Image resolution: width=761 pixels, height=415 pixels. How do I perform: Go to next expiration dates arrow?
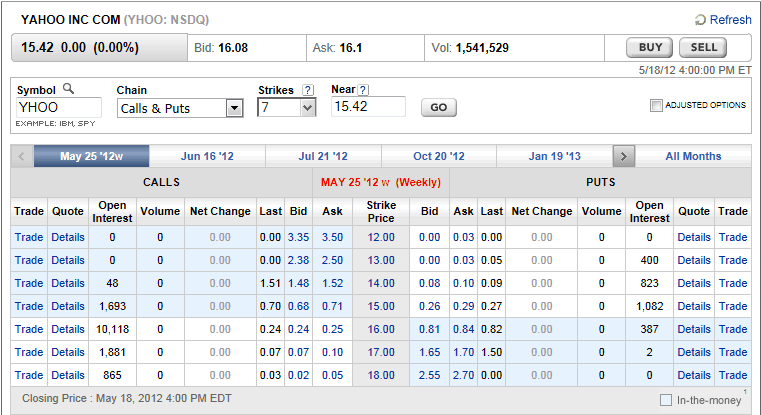(624, 156)
